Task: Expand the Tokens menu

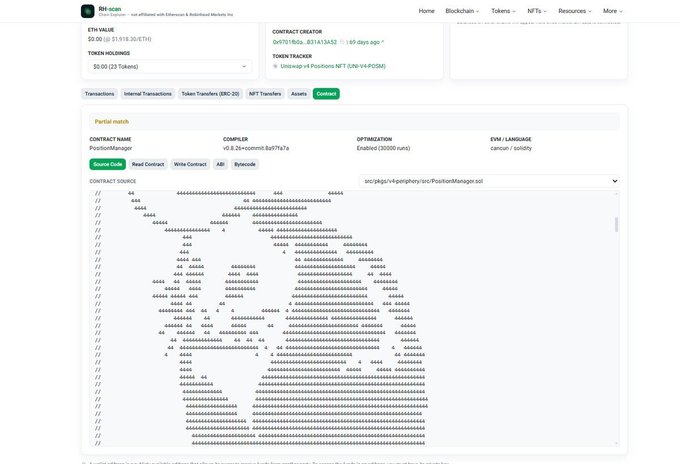Action: pos(503,11)
